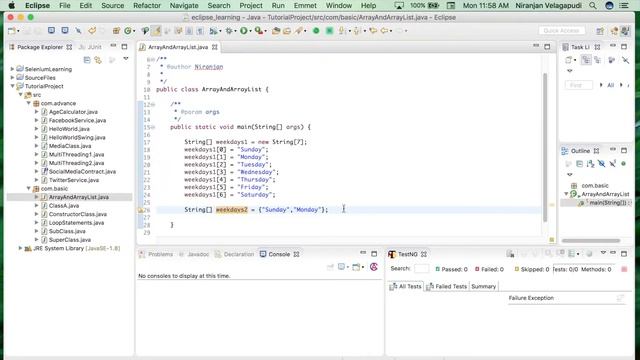Toggle Mark Occurrences highlighter icon
640x360 pixels.
[156, 31]
